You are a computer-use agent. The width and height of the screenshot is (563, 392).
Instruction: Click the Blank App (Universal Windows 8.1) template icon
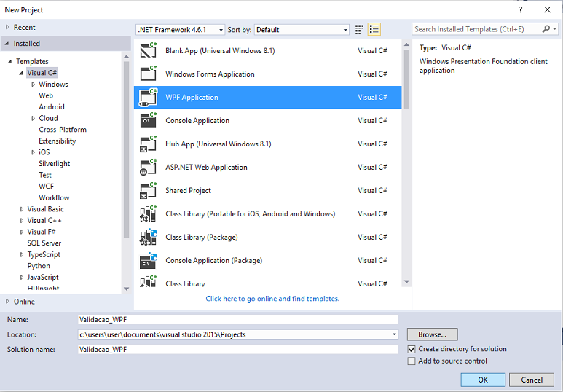149,51
